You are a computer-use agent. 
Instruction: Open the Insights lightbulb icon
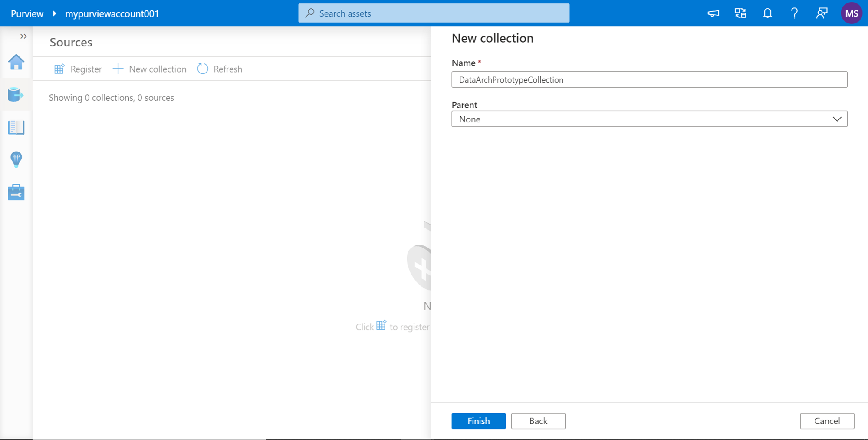pos(16,159)
